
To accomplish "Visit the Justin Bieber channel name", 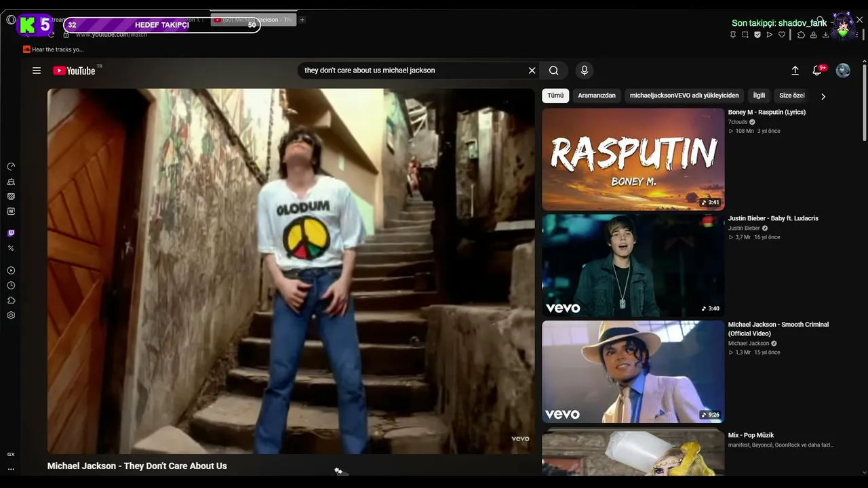I will click(x=744, y=228).
